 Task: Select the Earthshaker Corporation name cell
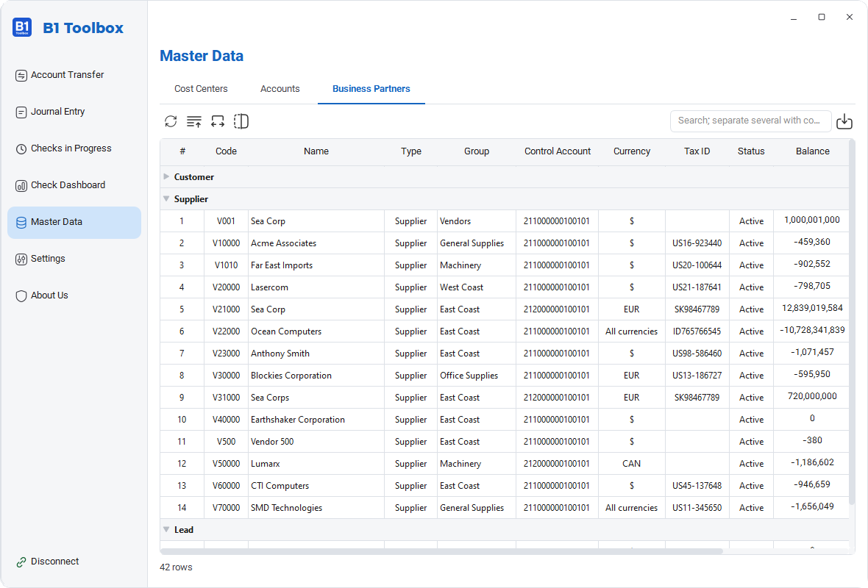(316, 419)
